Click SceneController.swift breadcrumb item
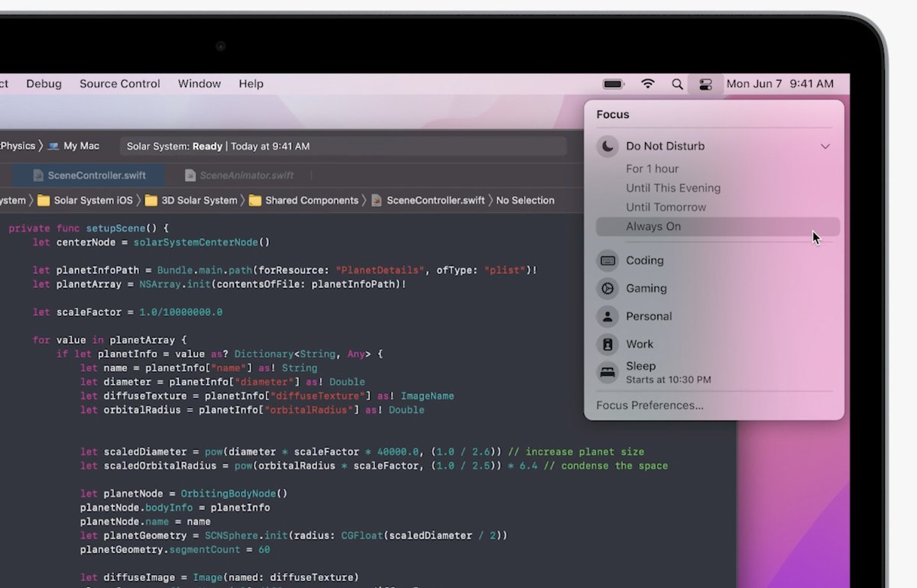 point(436,200)
